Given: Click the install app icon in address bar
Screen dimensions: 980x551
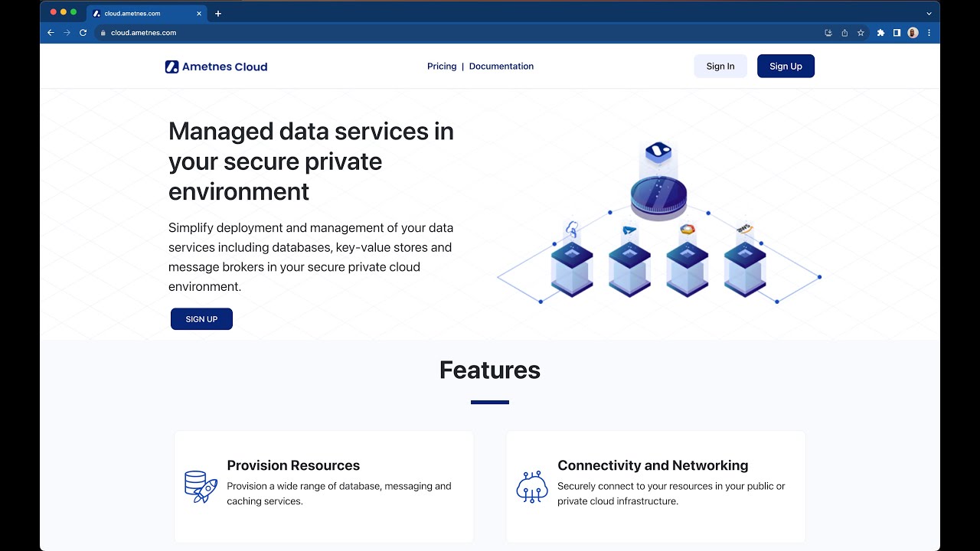Looking at the screenshot, I should click(828, 33).
